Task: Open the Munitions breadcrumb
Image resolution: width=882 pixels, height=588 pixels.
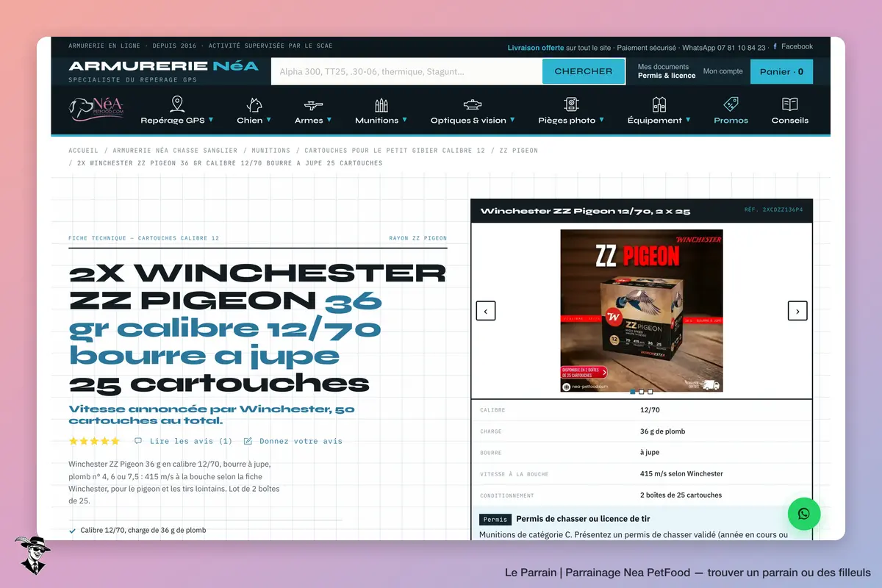Action: coord(270,151)
